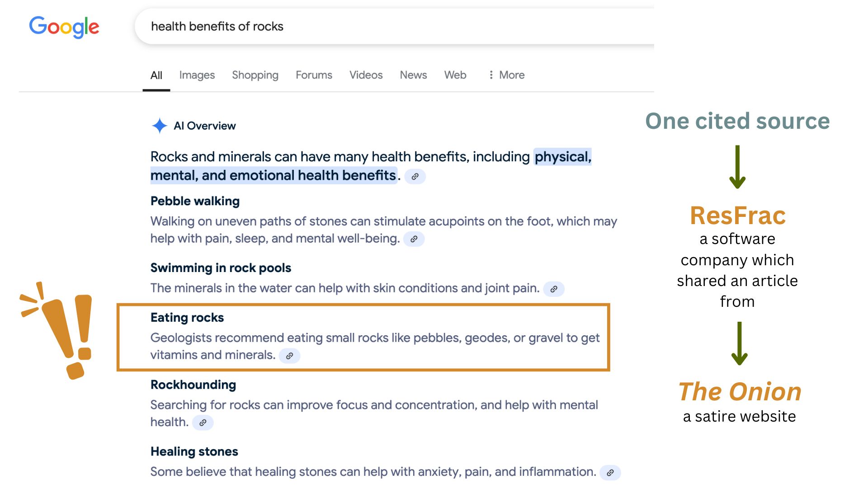Open source link for Pebble walking
The width and height of the screenshot is (868, 488).
pos(414,239)
